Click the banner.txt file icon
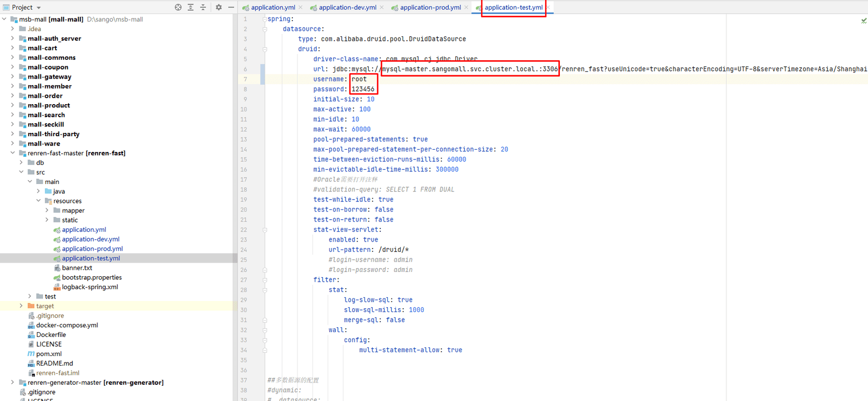Screen dimensions: 868x401 (x=57, y=268)
